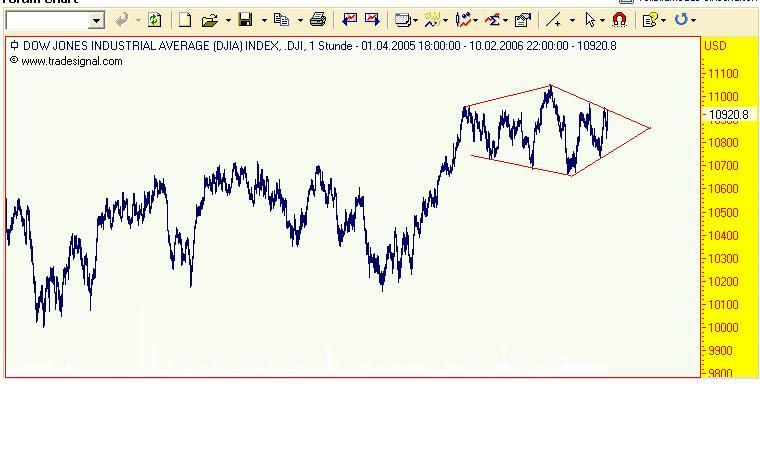Click the 10500 price axis label
This screenshot has height=460, width=760.
click(x=723, y=213)
